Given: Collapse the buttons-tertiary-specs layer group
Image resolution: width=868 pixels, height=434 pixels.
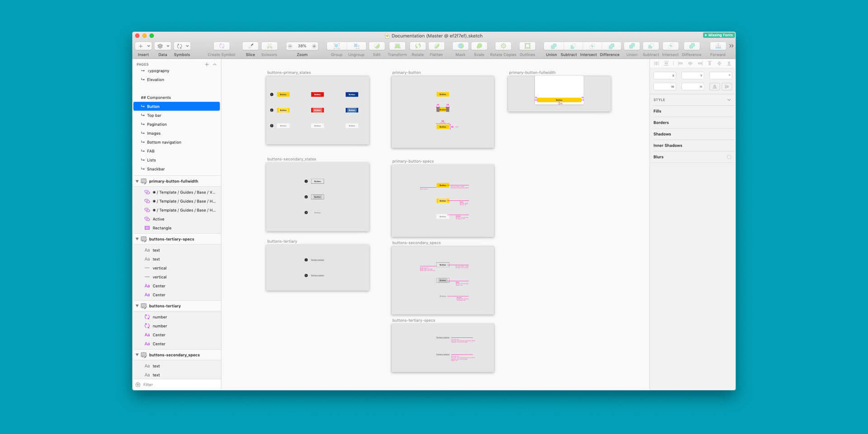Looking at the screenshot, I should 137,239.
